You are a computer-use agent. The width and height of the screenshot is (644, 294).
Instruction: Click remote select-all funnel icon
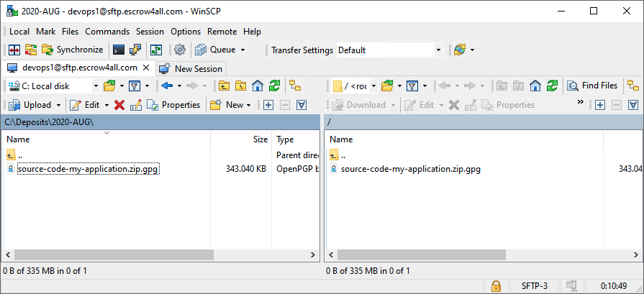pyautogui.click(x=634, y=105)
